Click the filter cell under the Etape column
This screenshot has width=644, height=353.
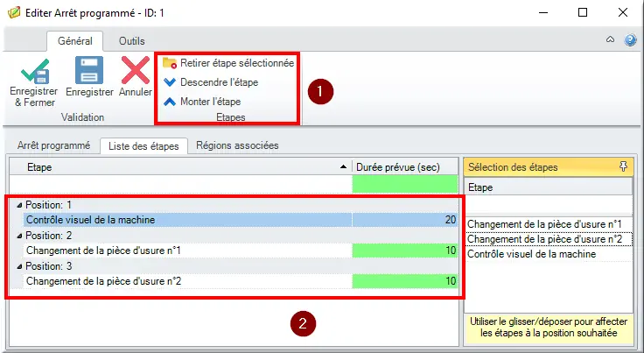coord(181,184)
